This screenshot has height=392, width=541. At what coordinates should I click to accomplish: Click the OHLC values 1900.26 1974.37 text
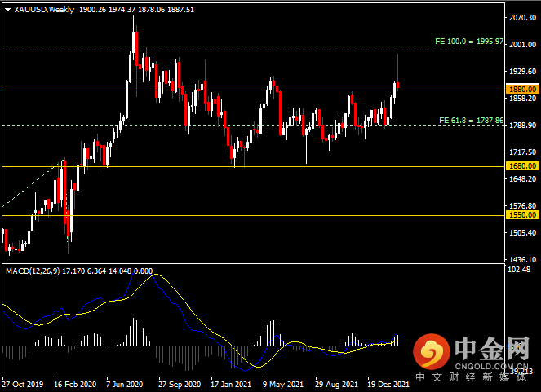pyautogui.click(x=108, y=10)
